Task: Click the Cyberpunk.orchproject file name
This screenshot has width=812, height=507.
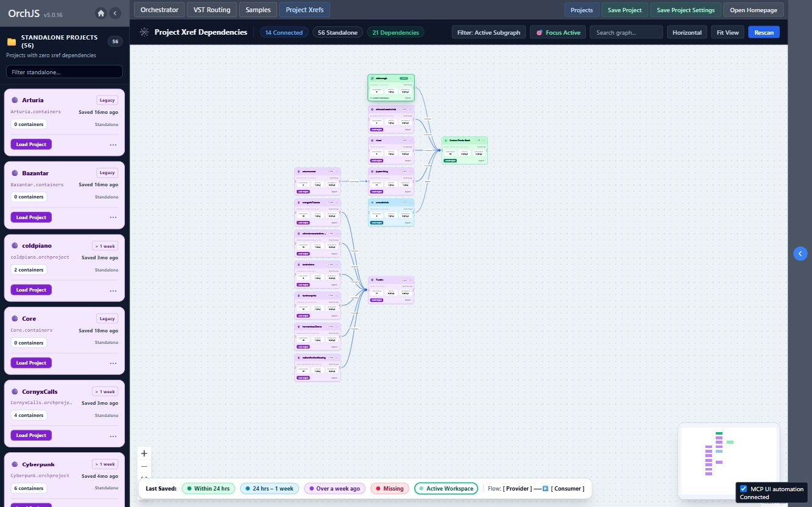Action: pos(40,476)
